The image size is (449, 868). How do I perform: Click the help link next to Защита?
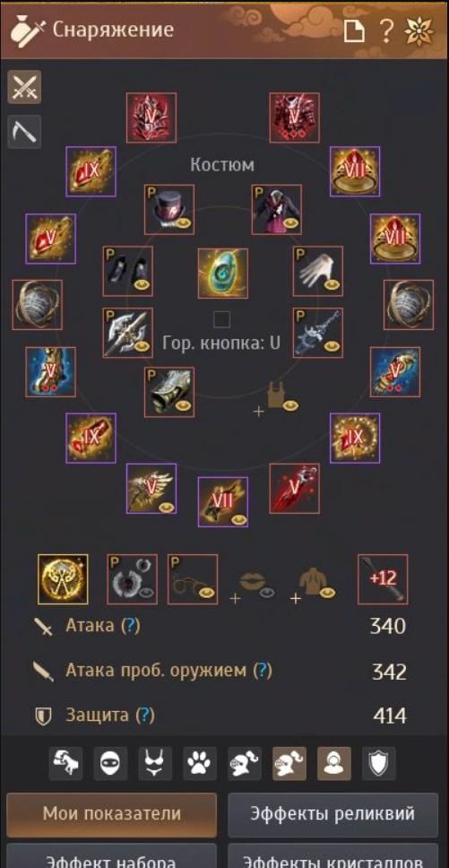145,716
